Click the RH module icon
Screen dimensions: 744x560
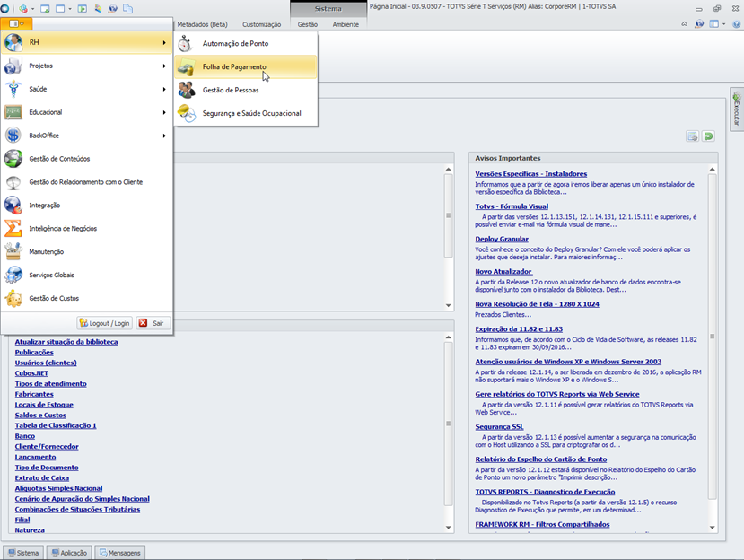pyautogui.click(x=13, y=42)
